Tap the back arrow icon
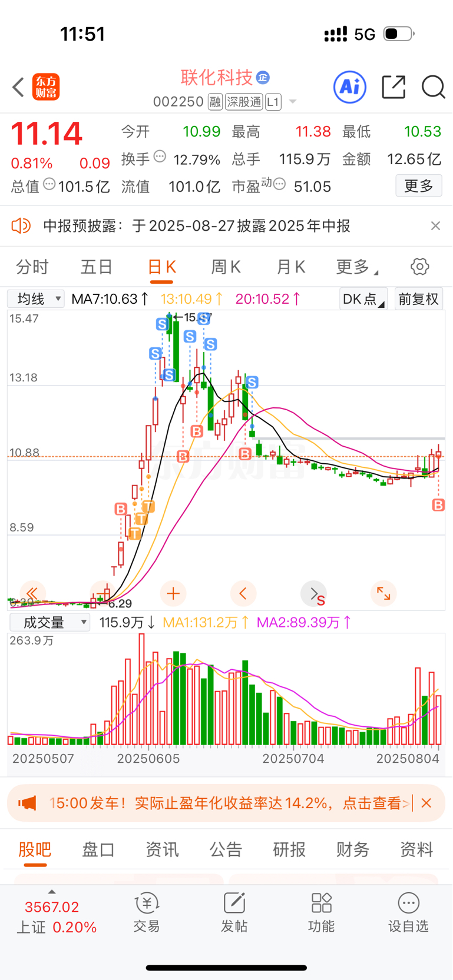Image resolution: width=453 pixels, height=980 pixels. point(18,87)
